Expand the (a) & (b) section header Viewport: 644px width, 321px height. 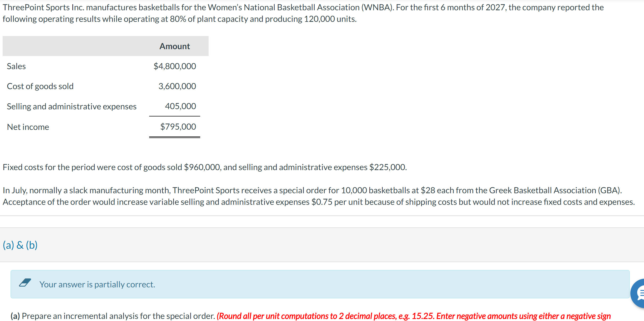tap(20, 245)
